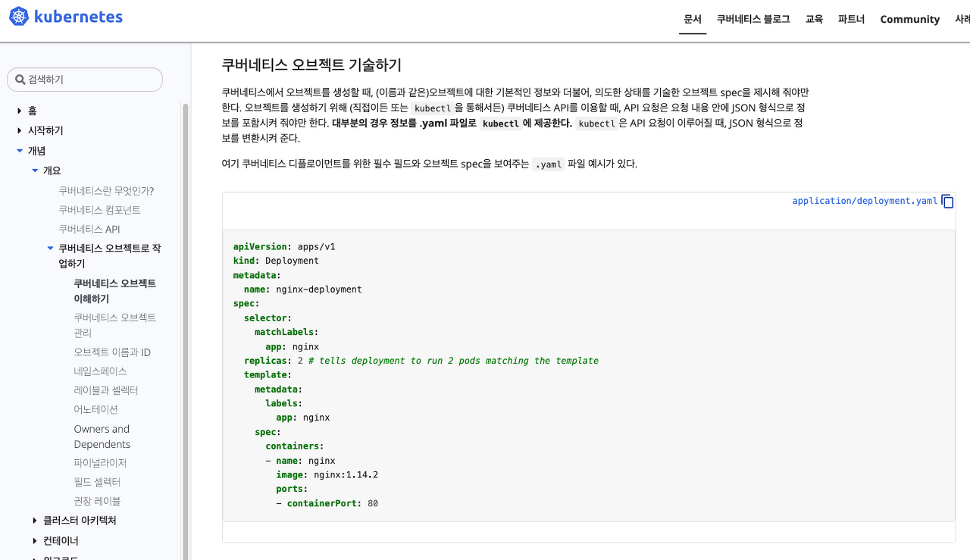
Task: Click code line apiVersion: apps/v1
Action: [x=284, y=246]
